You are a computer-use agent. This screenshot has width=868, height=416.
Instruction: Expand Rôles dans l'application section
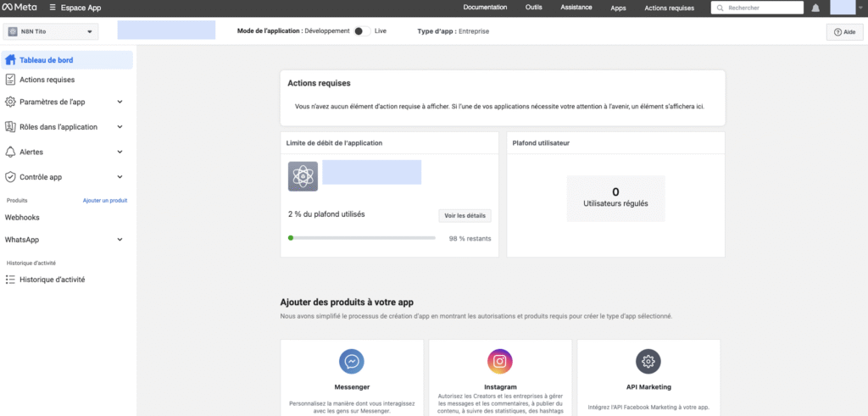[x=120, y=127]
